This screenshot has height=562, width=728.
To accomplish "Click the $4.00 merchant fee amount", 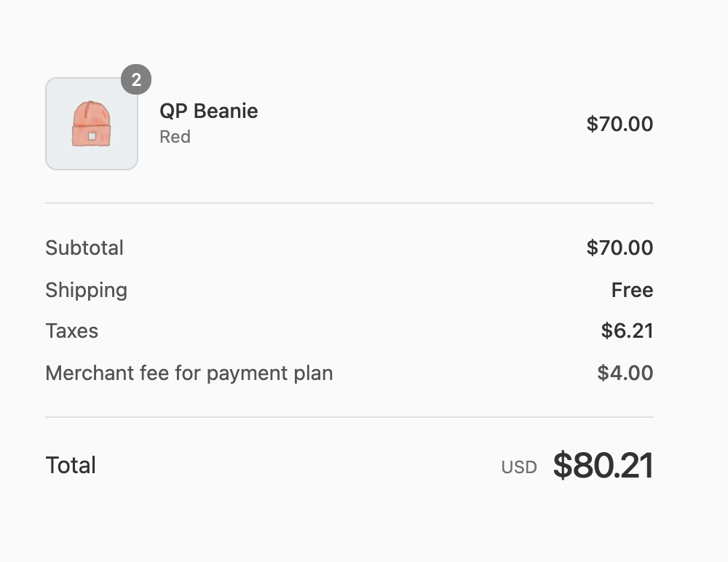I will point(625,373).
